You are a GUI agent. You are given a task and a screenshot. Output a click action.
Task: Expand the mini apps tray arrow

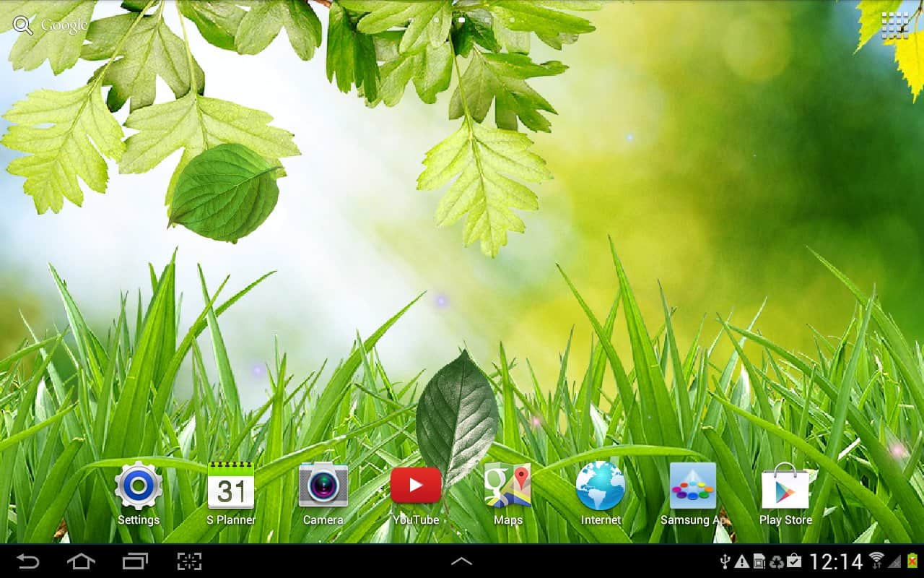(x=461, y=561)
